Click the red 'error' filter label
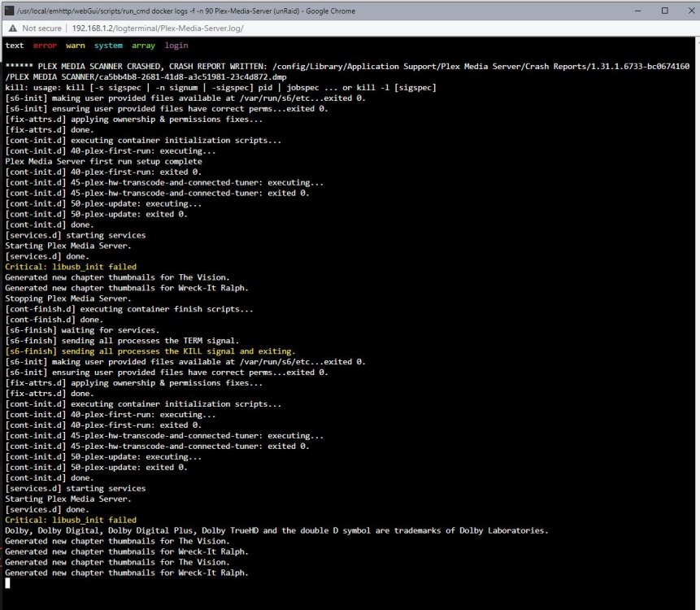700x610 pixels. [45, 45]
